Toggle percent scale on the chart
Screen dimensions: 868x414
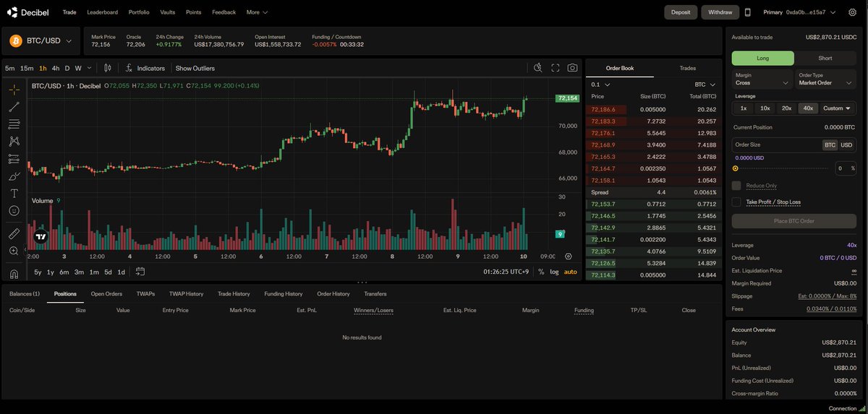point(541,272)
